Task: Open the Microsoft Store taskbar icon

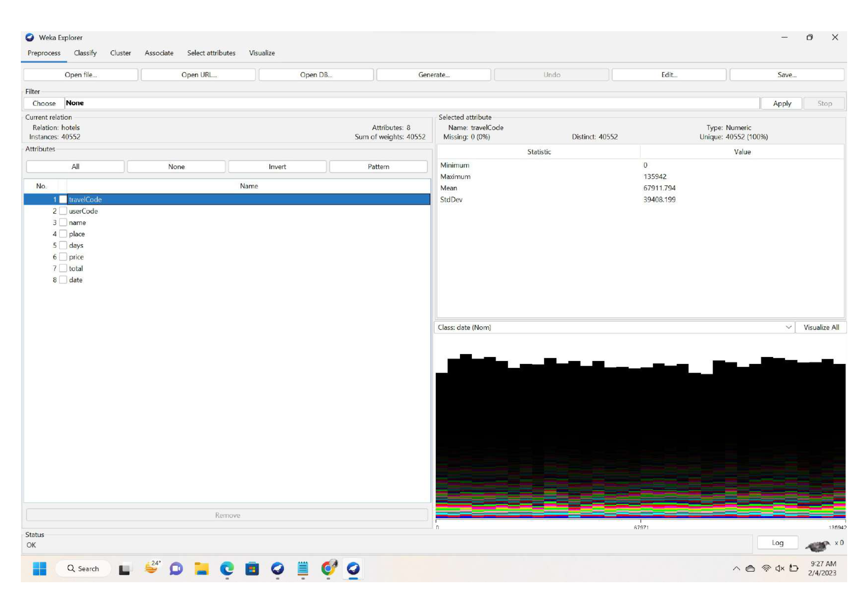Action: pyautogui.click(x=252, y=568)
